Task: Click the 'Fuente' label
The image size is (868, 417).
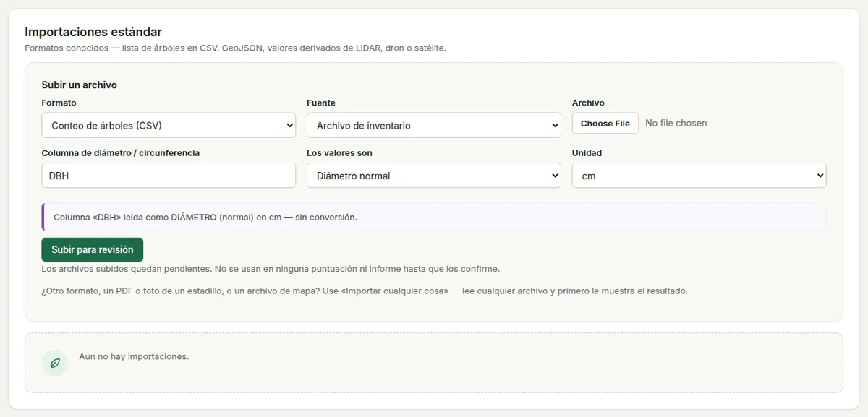Action: [x=321, y=103]
